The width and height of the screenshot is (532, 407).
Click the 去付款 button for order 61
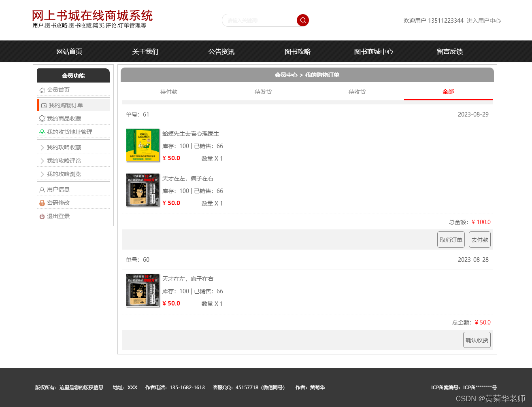pyautogui.click(x=479, y=240)
